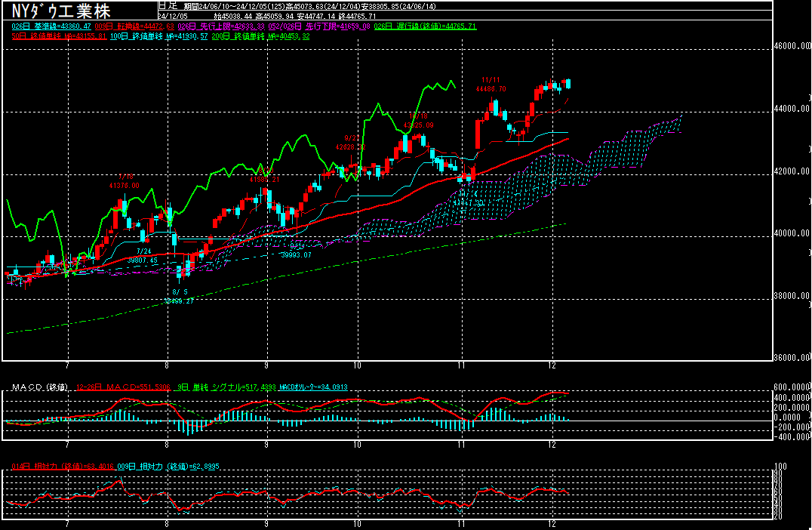The image size is (812, 530).
Task: Click the 400.0000 MACD axis label
Action: click(x=792, y=397)
